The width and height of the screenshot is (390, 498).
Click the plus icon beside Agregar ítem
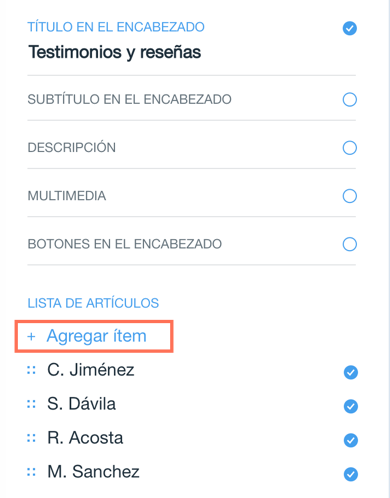pos(31,336)
